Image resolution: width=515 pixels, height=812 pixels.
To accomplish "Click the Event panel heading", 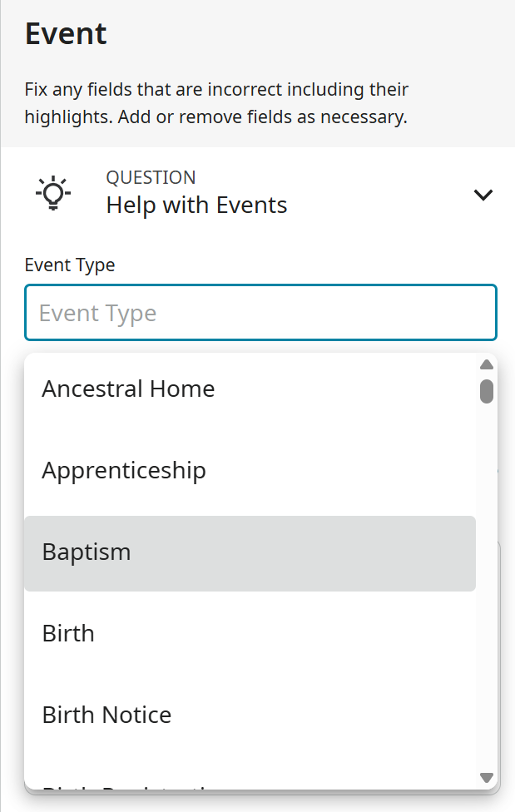I will 66,34.
